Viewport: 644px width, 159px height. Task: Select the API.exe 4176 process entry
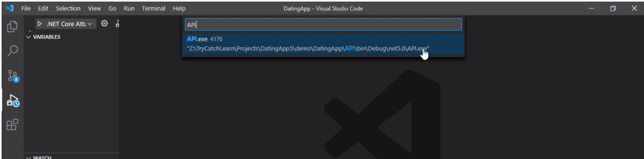coord(323,44)
